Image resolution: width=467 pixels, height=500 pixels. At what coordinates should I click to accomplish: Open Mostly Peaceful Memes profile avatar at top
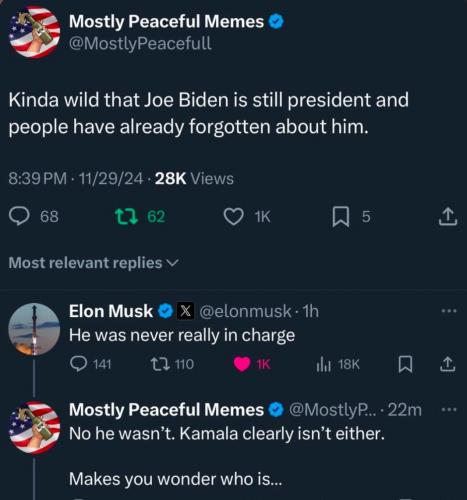point(34,32)
